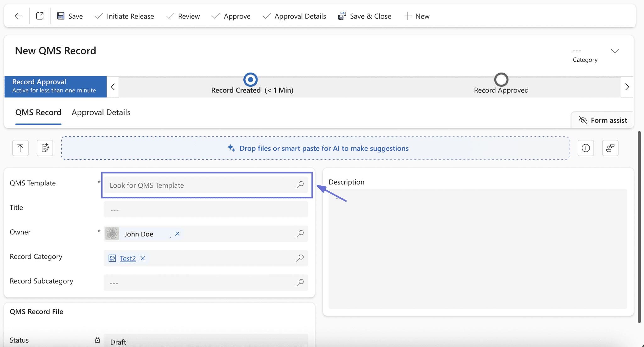
Task: Open record in new window icon
Action: point(40,16)
